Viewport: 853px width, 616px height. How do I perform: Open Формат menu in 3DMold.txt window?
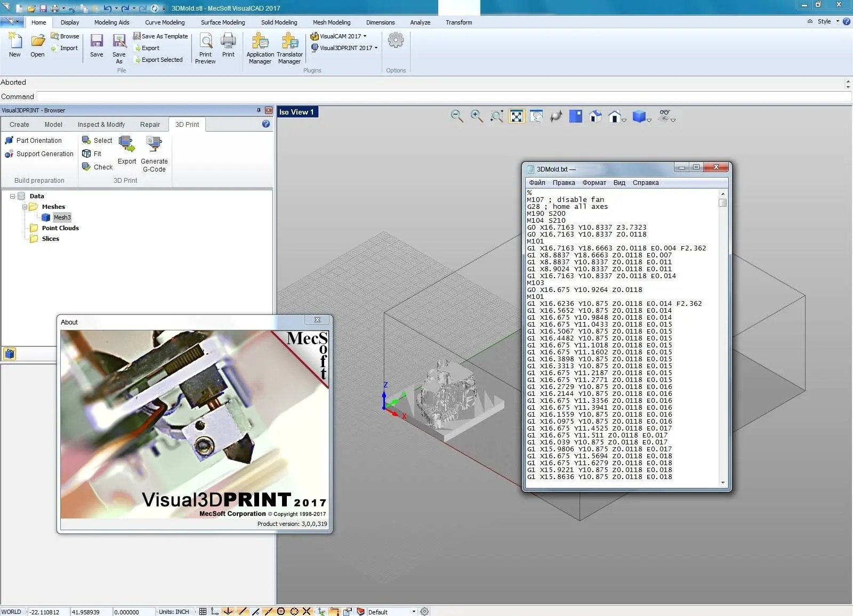coord(594,183)
